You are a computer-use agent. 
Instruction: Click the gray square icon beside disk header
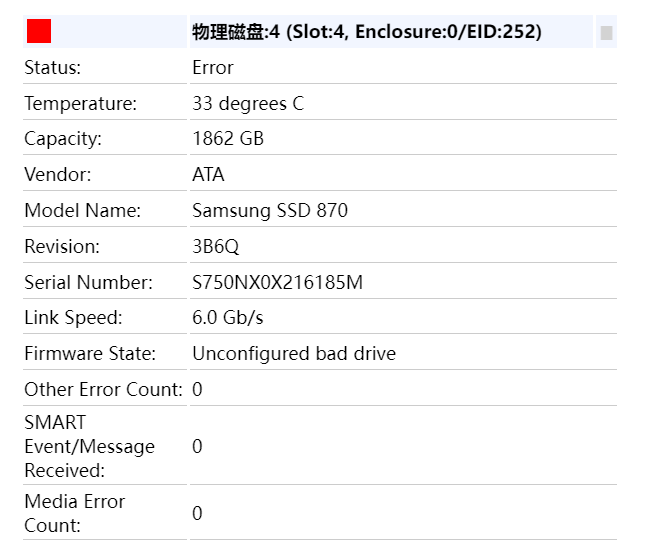pos(607,33)
